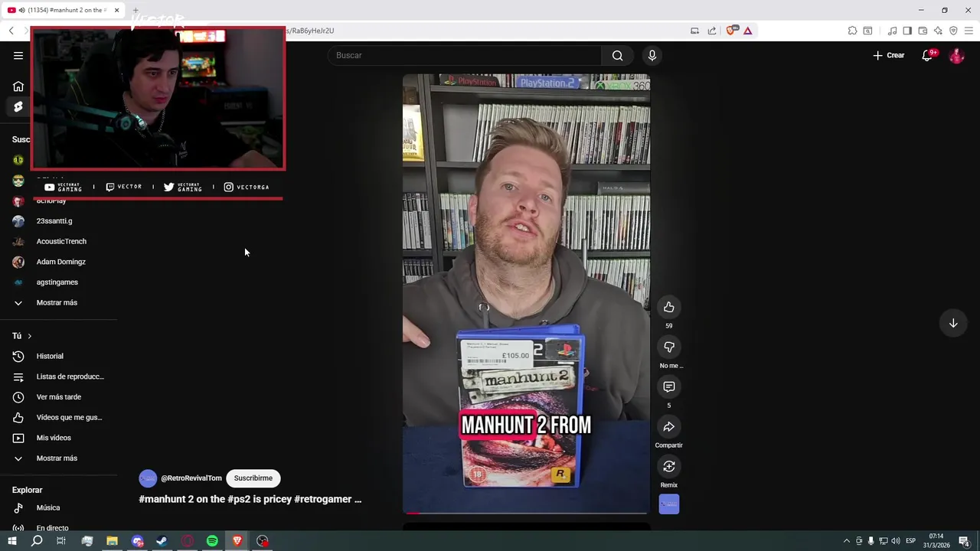
Task: Open the comments on this short
Action: [669, 386]
